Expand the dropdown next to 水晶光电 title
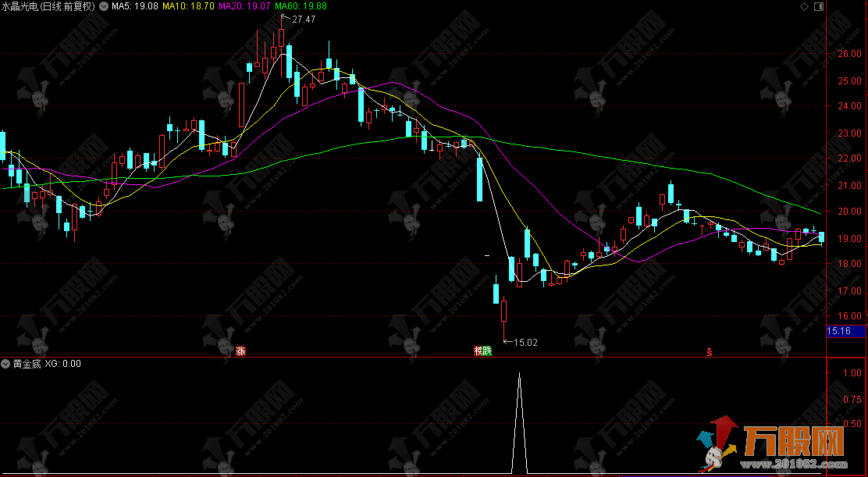 pyautogui.click(x=103, y=6)
